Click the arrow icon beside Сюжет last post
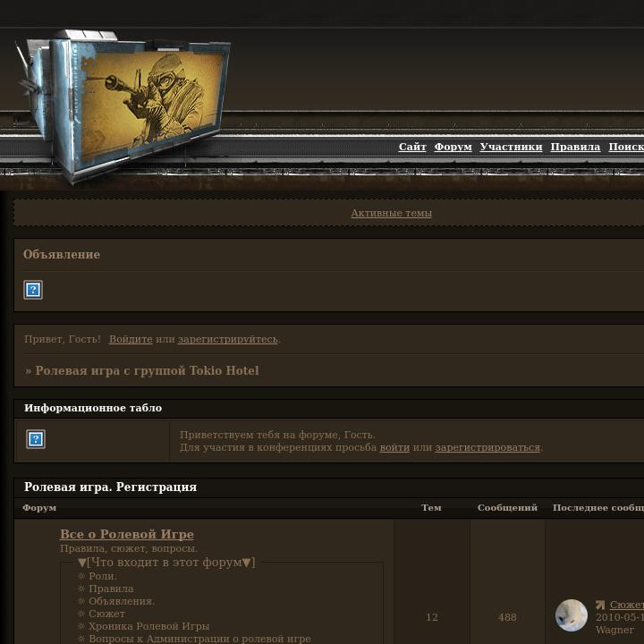 (x=600, y=605)
